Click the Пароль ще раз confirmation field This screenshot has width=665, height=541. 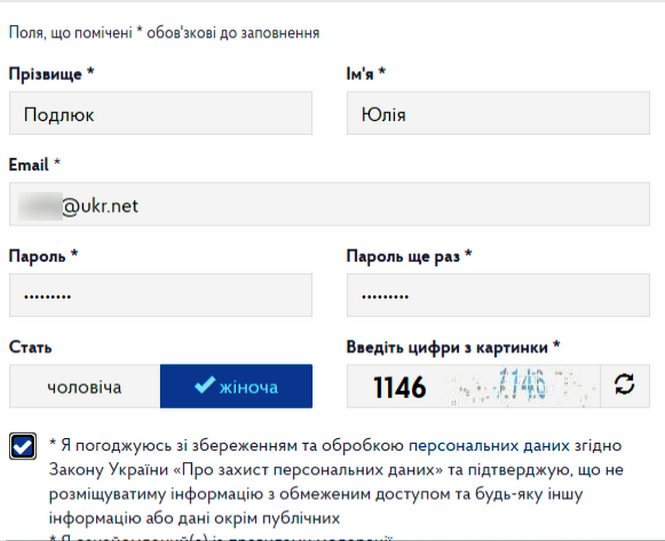click(498, 296)
